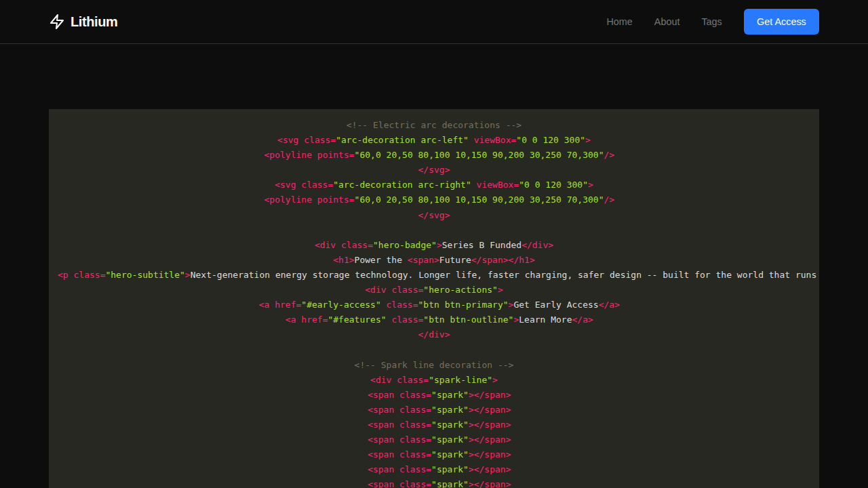Click the hero-subtitle paragraph code line
The height and width of the screenshot is (488, 868).
click(x=437, y=275)
